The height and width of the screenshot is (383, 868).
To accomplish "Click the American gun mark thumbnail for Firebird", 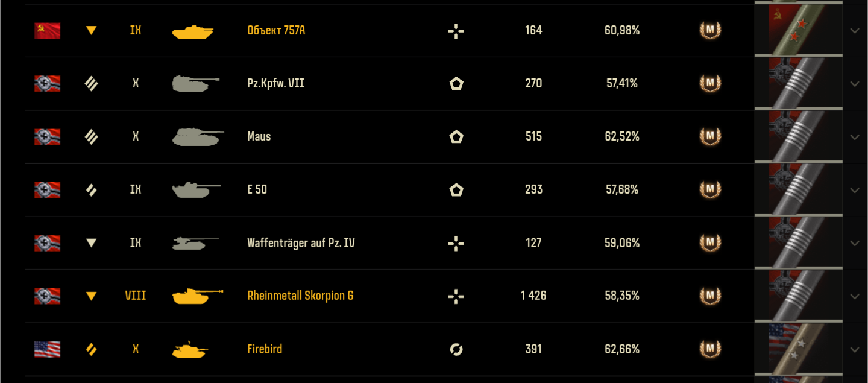I will pos(798,349).
